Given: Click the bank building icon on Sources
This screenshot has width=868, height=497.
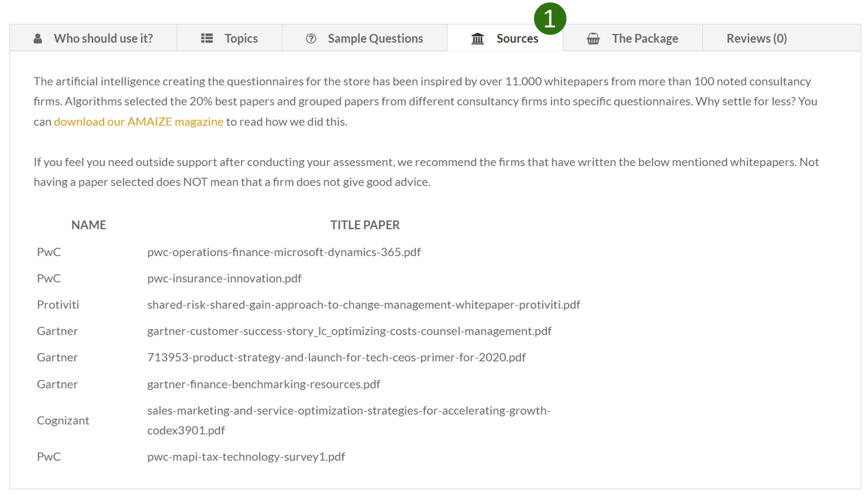Looking at the screenshot, I should coord(478,38).
